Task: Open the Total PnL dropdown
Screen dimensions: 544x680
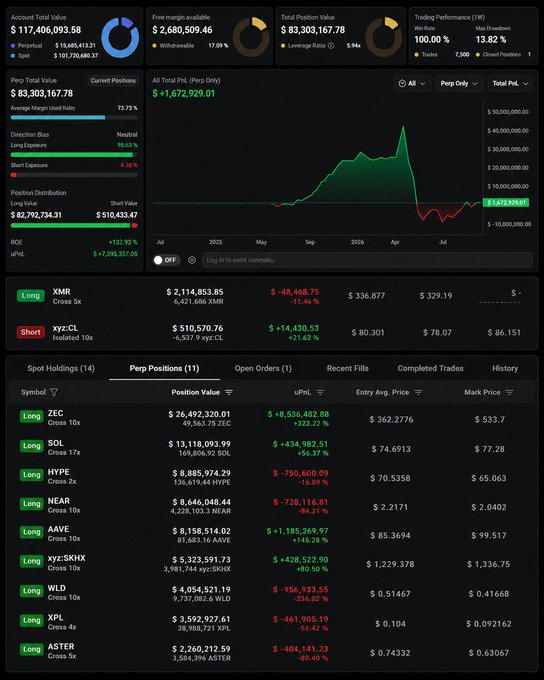Action: point(510,83)
